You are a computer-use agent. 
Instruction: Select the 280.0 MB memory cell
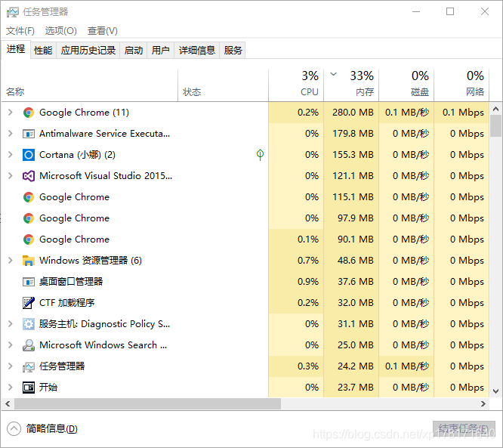click(351, 113)
